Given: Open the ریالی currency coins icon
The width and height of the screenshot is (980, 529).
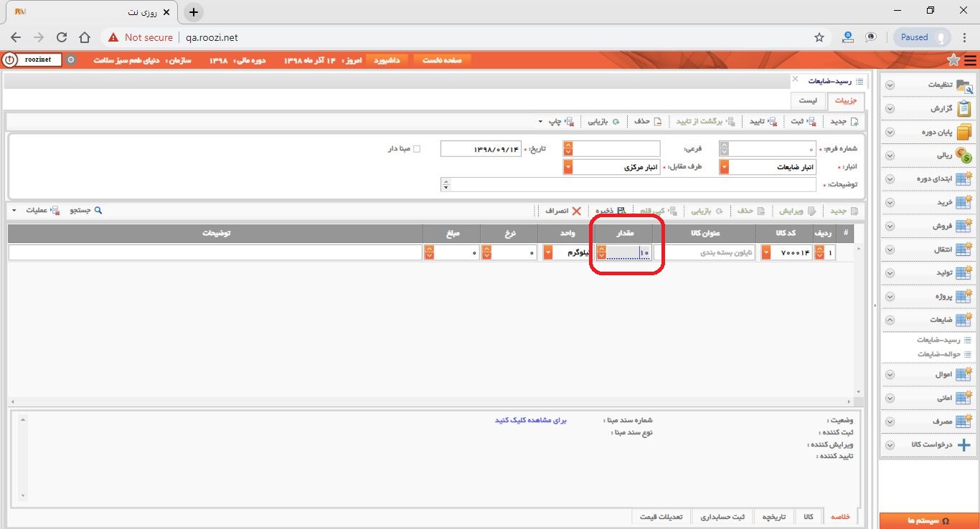Looking at the screenshot, I should pyautogui.click(x=964, y=156).
